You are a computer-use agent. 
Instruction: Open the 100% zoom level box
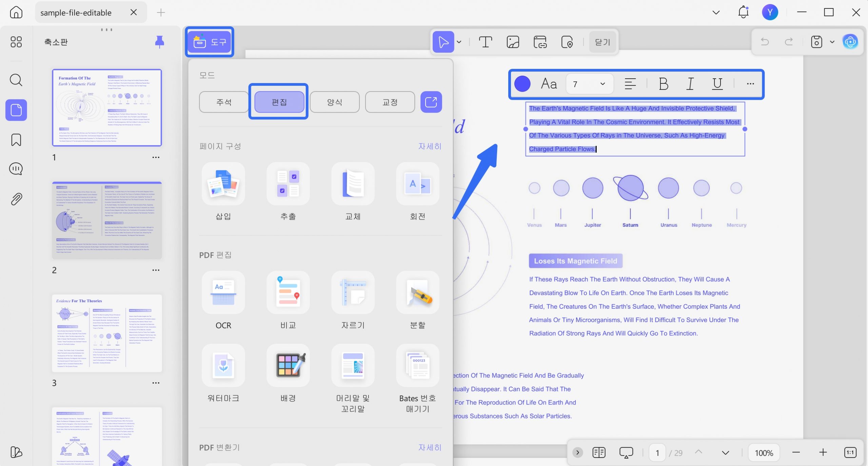coord(764,452)
